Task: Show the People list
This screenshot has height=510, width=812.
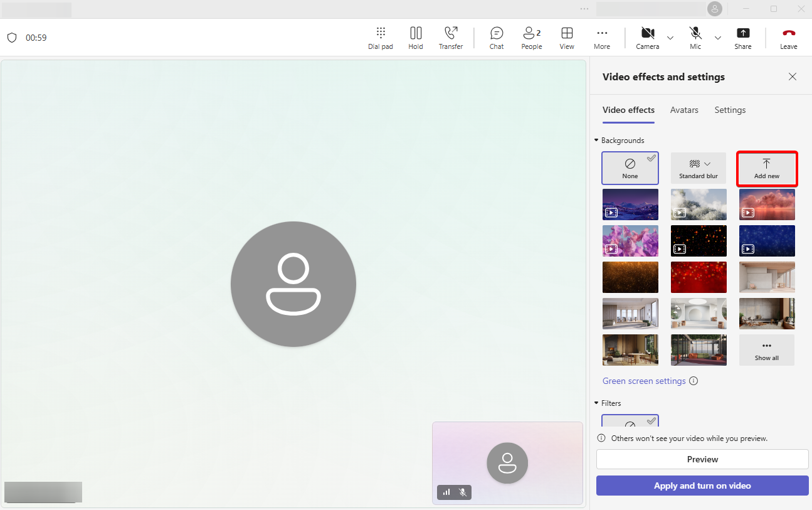Action: (x=531, y=38)
